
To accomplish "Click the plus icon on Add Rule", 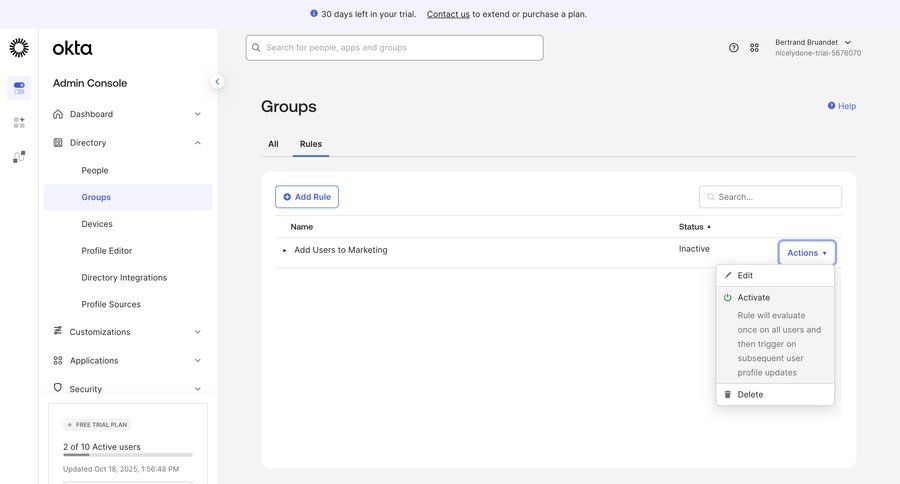I will click(x=287, y=196).
